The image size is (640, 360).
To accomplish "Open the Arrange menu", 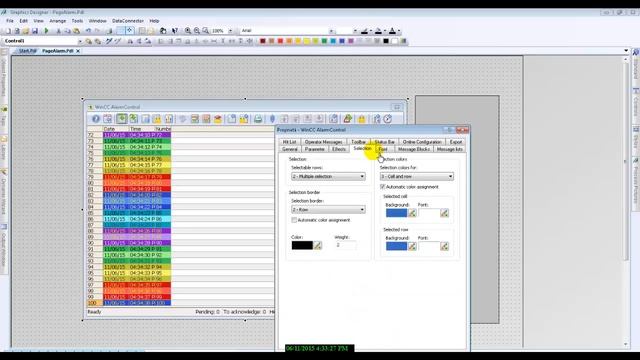I will (x=58, y=21).
